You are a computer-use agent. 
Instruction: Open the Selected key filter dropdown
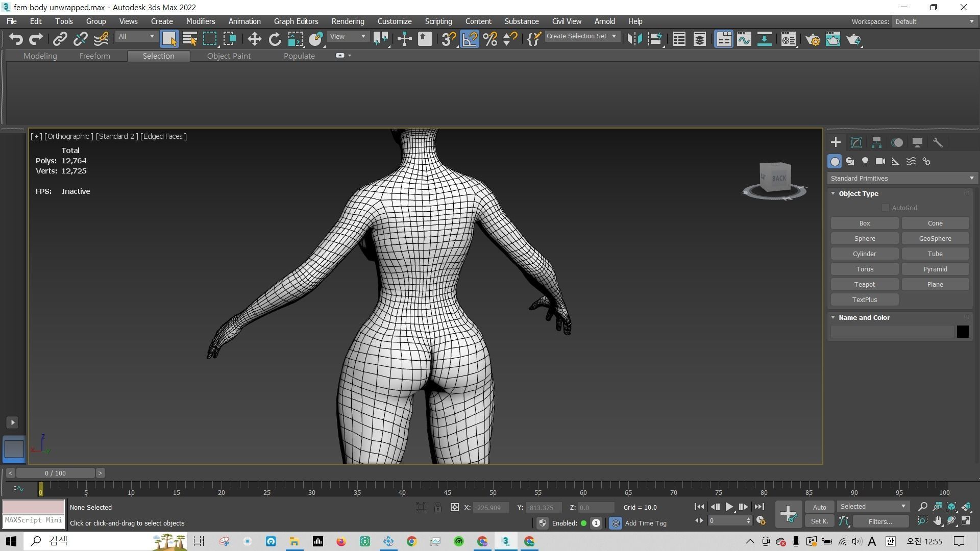pyautogui.click(x=873, y=507)
